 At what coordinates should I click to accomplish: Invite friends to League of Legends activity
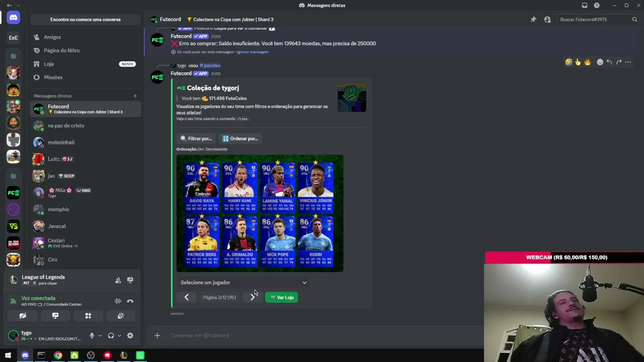118,280
